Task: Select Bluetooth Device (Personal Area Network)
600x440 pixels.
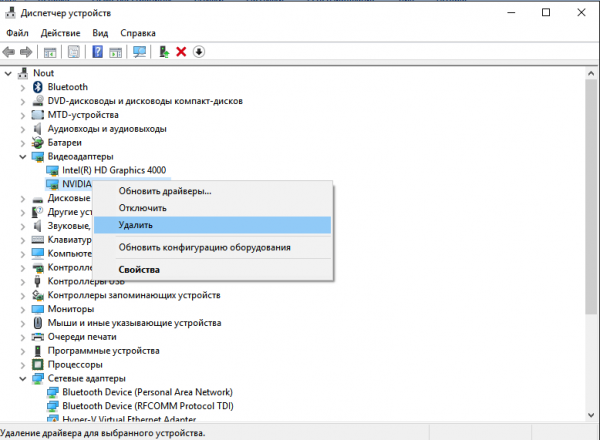Action: pyautogui.click(x=147, y=392)
